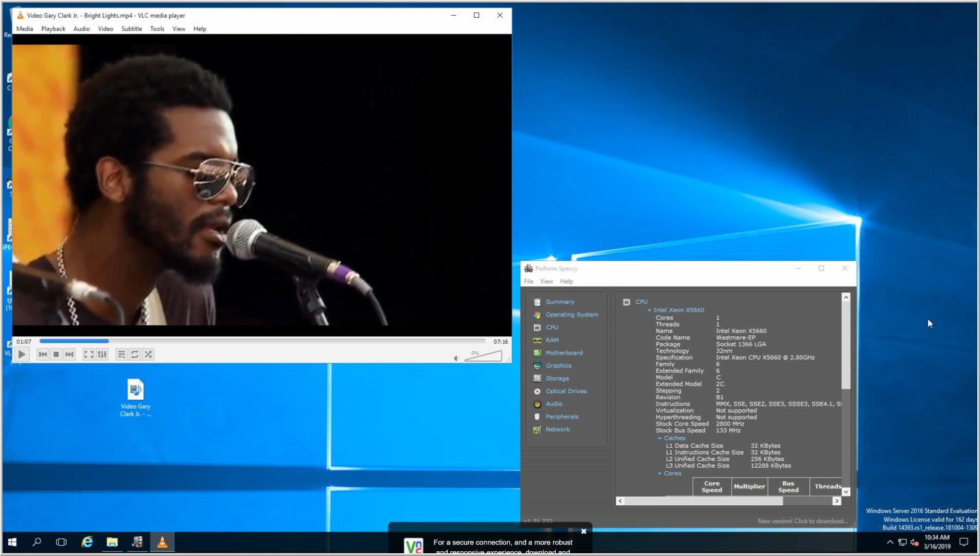
Task: Launch Internet Explorer from taskbar
Action: pyautogui.click(x=87, y=542)
